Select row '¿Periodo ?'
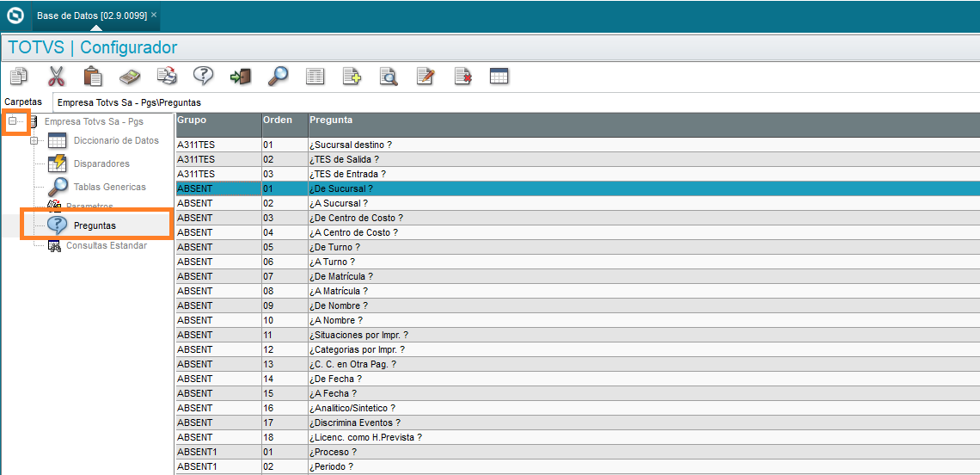Image resolution: width=980 pixels, height=475 pixels. pos(578,466)
